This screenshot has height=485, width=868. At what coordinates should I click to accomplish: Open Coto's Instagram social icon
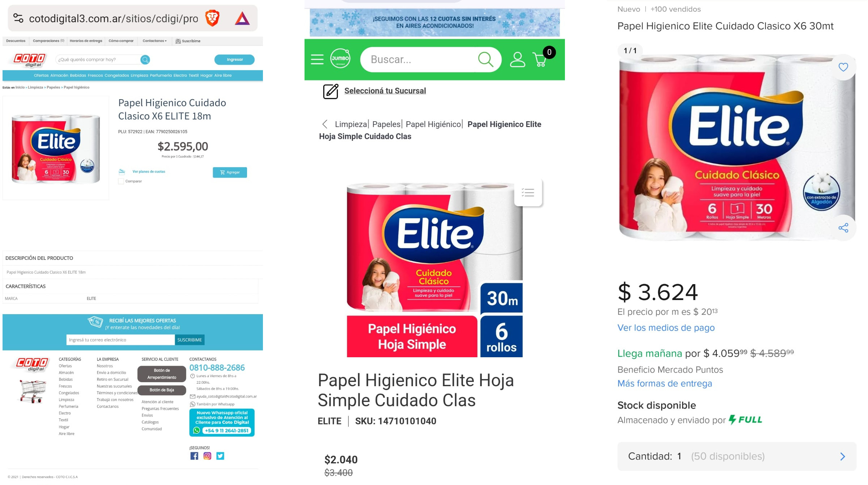coord(207,456)
